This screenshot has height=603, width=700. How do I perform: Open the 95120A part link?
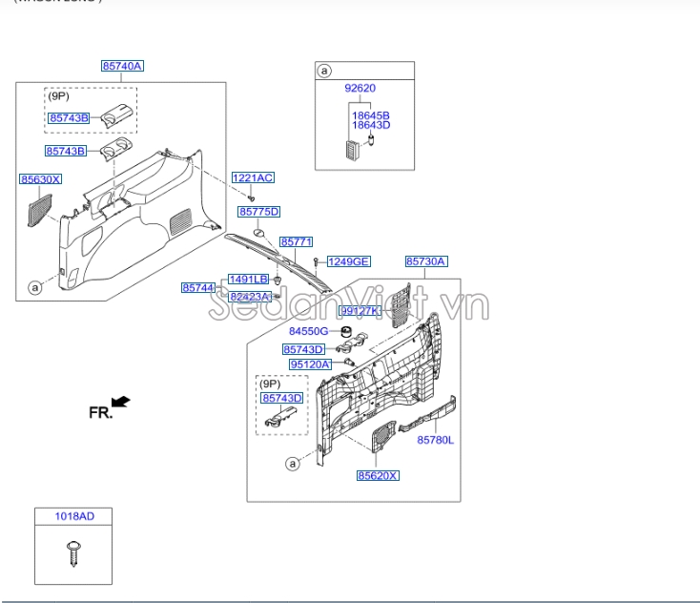coord(310,364)
